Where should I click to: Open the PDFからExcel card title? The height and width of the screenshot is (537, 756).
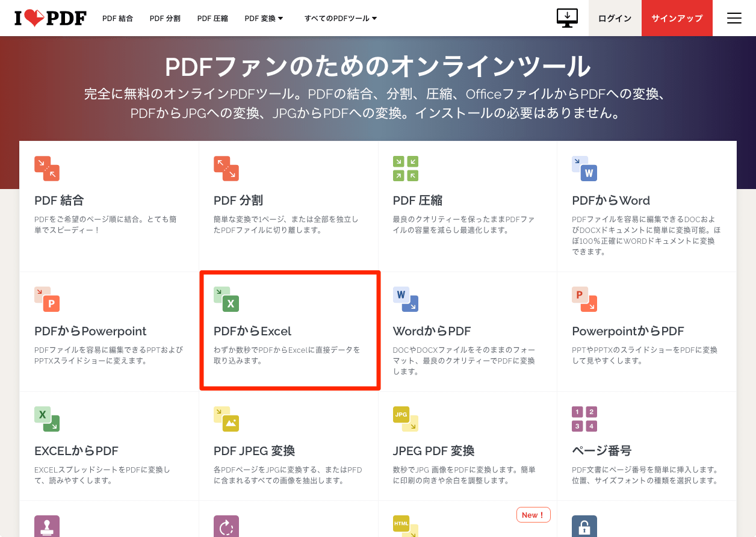[x=253, y=331]
